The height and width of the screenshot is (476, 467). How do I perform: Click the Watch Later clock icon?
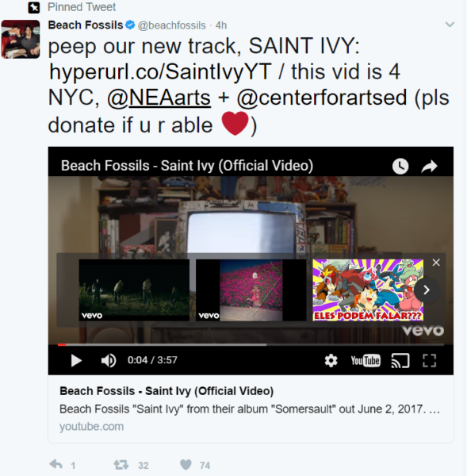point(400,166)
